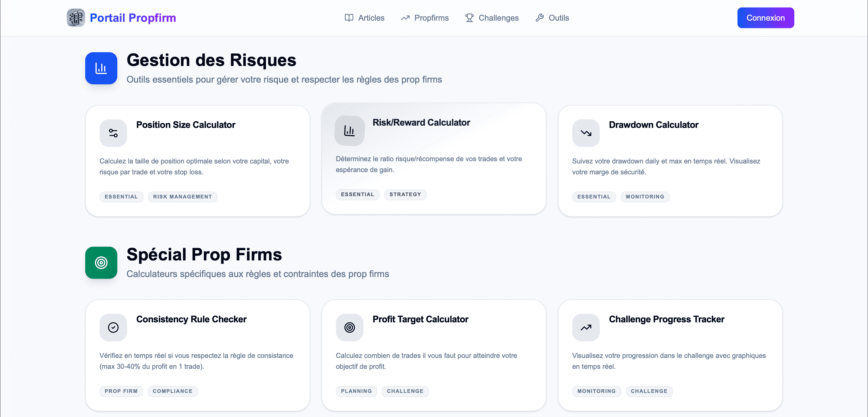Click the downward arrow icon on Drawdown Calculator
Viewport: 868px width, 417px height.
(586, 133)
